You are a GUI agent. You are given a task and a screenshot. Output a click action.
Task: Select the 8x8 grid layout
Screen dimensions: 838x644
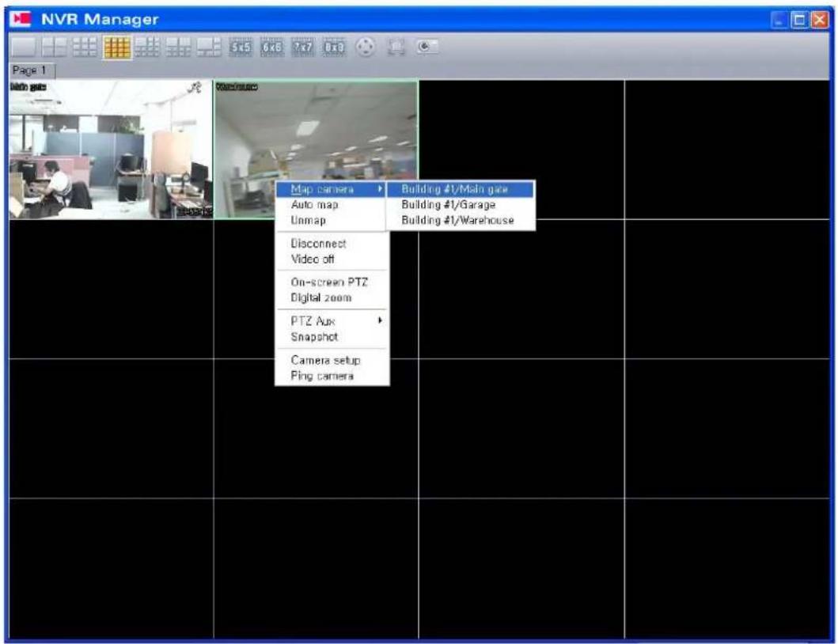point(334,47)
